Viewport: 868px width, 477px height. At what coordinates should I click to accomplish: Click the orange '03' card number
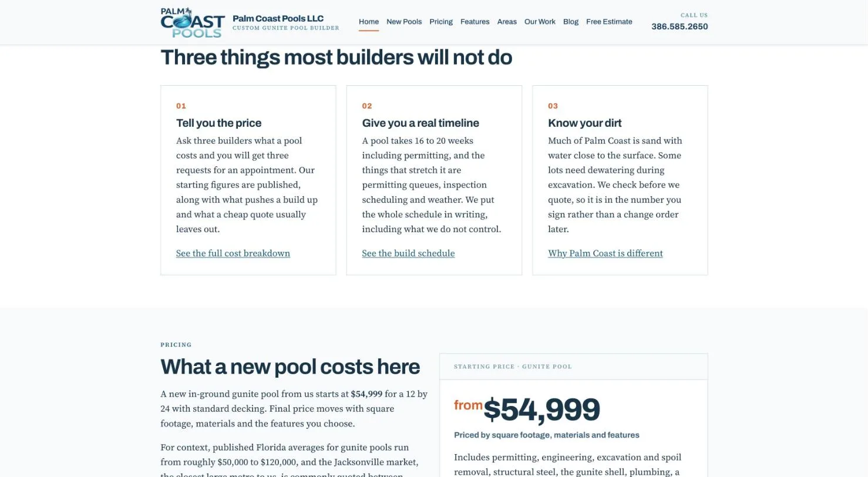tap(553, 106)
